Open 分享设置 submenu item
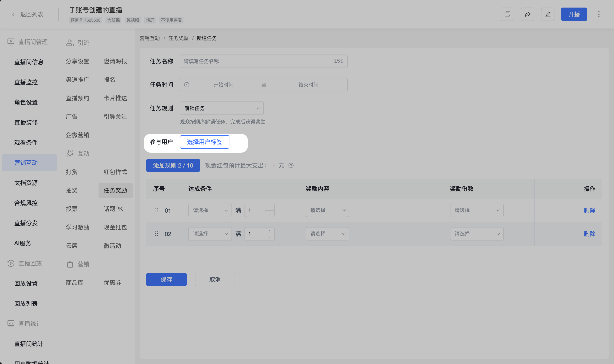The width and height of the screenshot is (614, 364). [x=78, y=61]
